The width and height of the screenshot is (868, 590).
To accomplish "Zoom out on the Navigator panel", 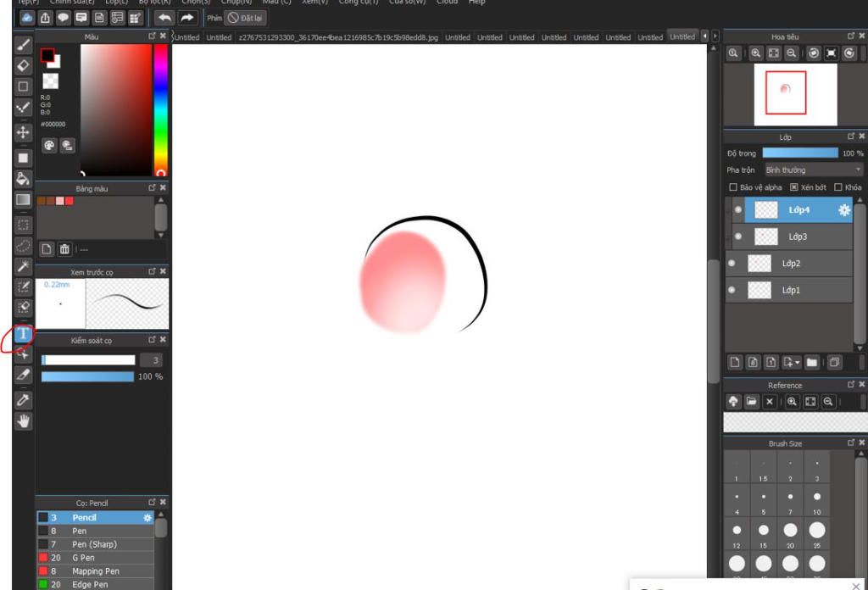I will (792, 53).
